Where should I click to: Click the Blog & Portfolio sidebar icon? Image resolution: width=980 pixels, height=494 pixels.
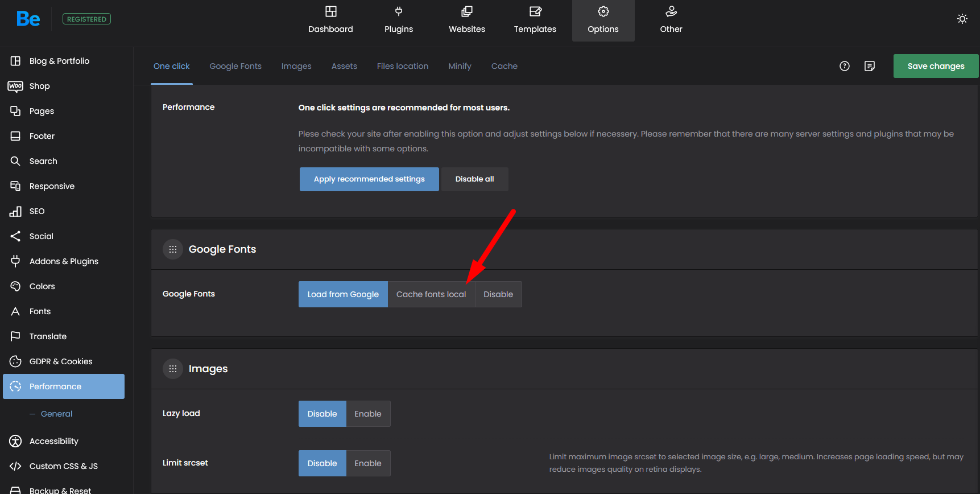pyautogui.click(x=15, y=61)
